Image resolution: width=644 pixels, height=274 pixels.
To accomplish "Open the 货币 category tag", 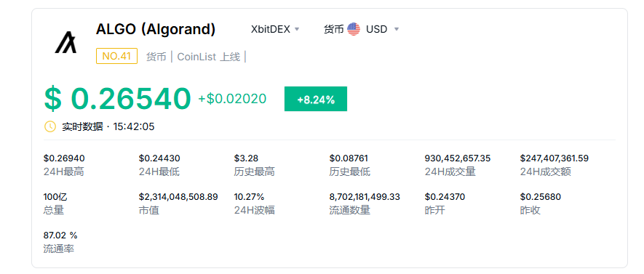I will pos(156,57).
